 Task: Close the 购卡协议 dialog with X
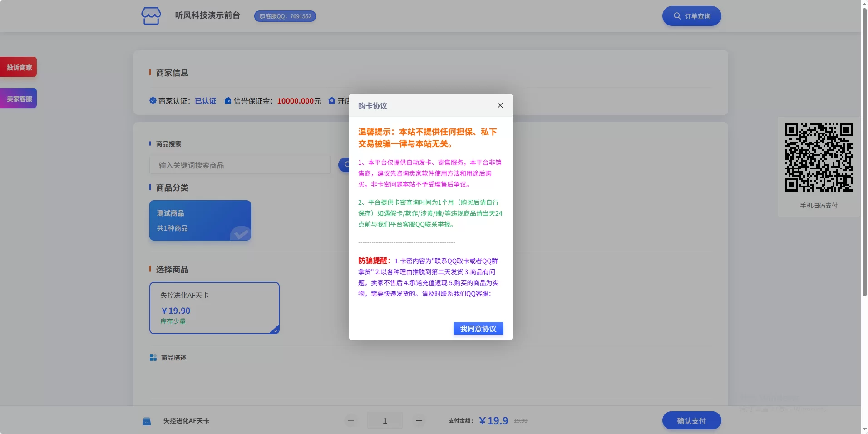tap(500, 105)
